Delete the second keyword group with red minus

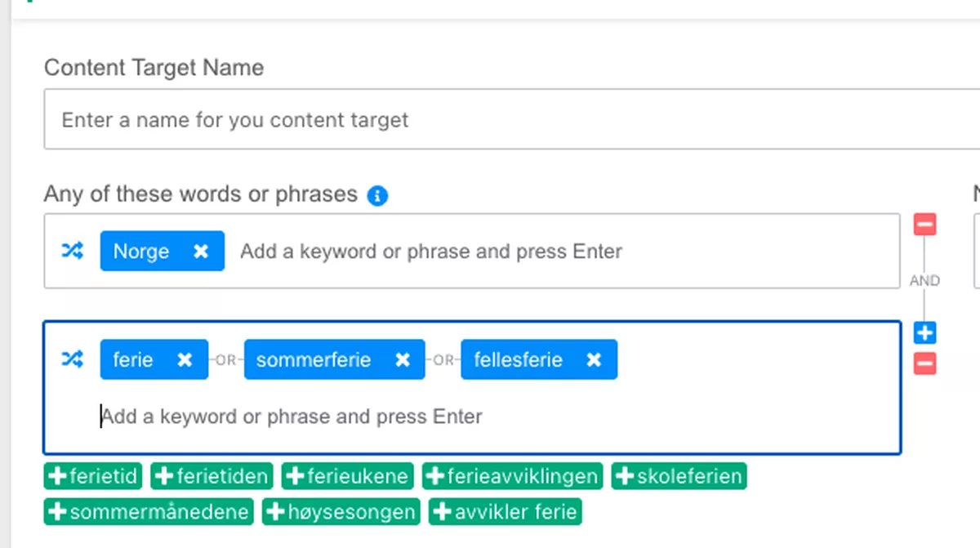pyautogui.click(x=924, y=363)
